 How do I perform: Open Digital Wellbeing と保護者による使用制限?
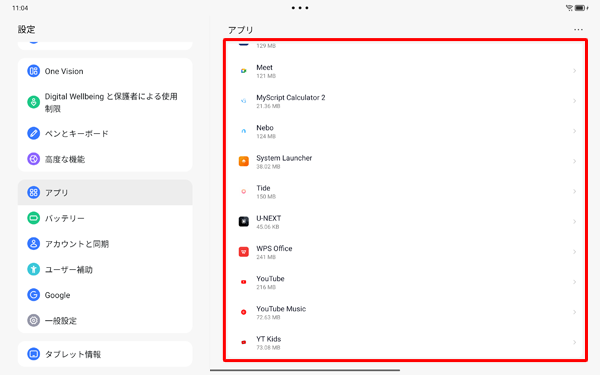click(x=105, y=102)
